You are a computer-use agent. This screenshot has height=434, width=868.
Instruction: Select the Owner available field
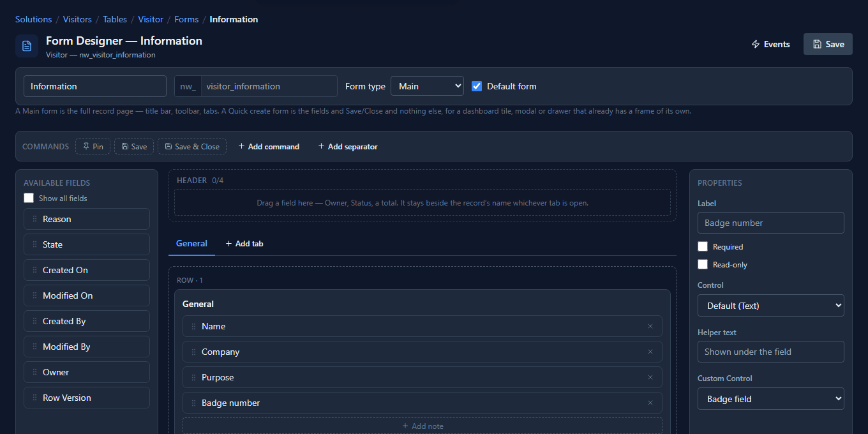[x=87, y=372]
